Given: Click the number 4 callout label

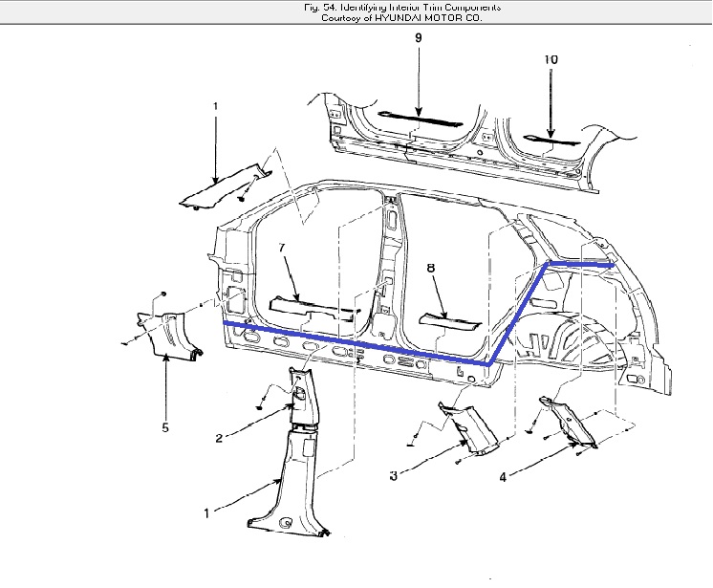Looking at the screenshot, I should (503, 475).
